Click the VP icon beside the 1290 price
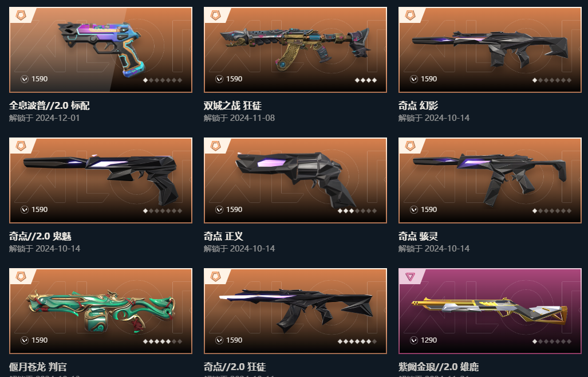The height and width of the screenshot is (377, 588). [x=413, y=340]
